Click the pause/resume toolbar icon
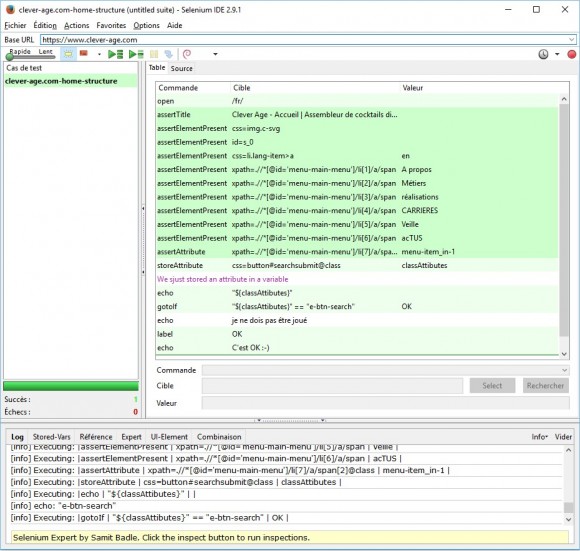Screen dimensions: 580x551 (x=154, y=54)
